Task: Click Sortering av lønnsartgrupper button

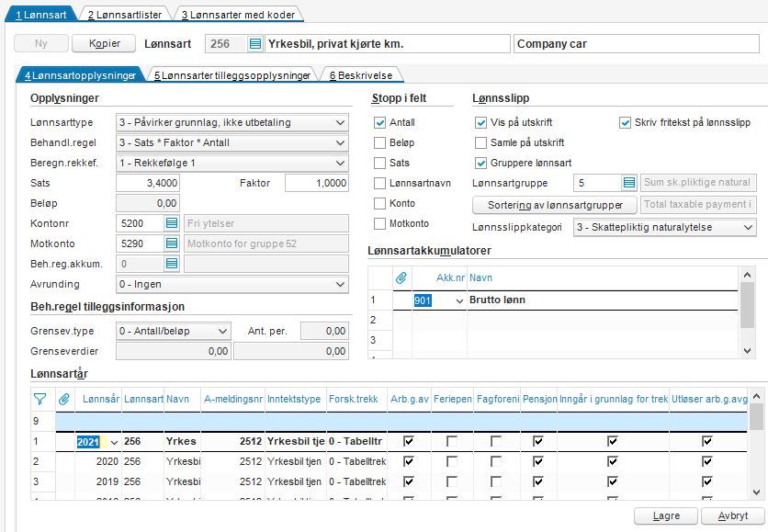Action: pos(555,205)
